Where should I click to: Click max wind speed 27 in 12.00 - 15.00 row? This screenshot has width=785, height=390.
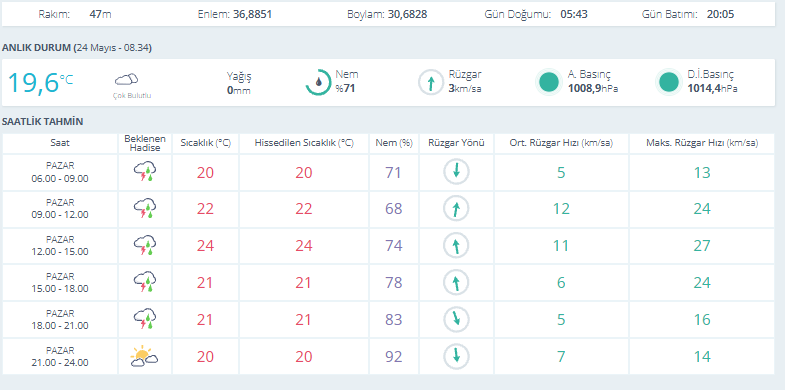702,246
